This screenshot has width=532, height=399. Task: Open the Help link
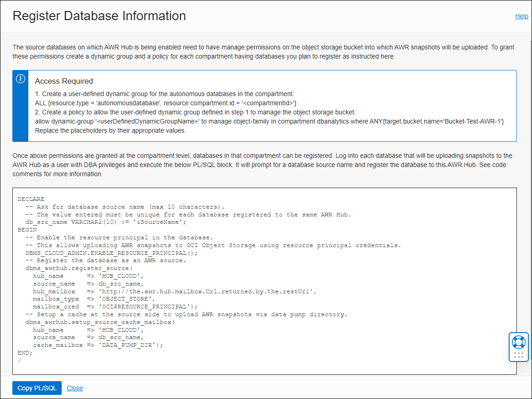521,16
